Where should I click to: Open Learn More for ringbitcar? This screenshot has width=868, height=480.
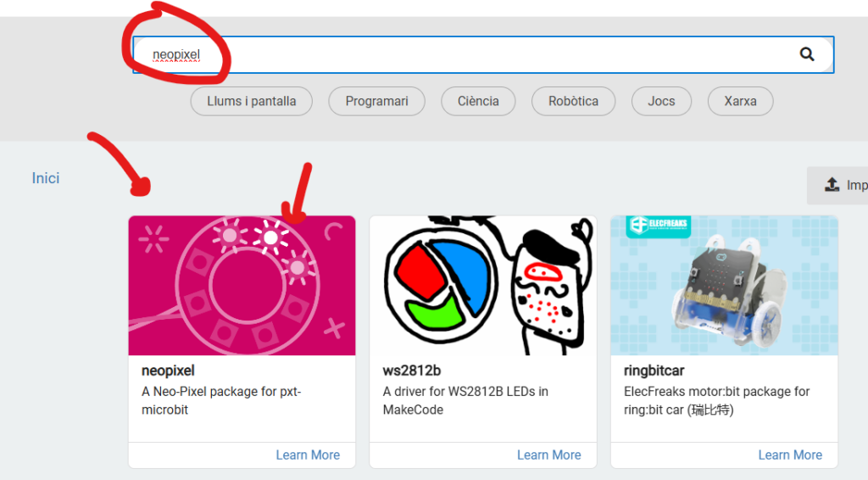point(790,455)
